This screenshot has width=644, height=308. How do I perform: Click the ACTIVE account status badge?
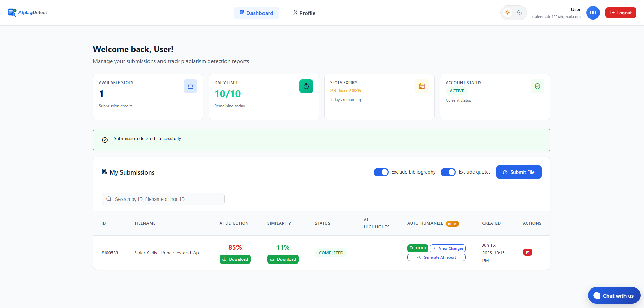click(x=457, y=91)
